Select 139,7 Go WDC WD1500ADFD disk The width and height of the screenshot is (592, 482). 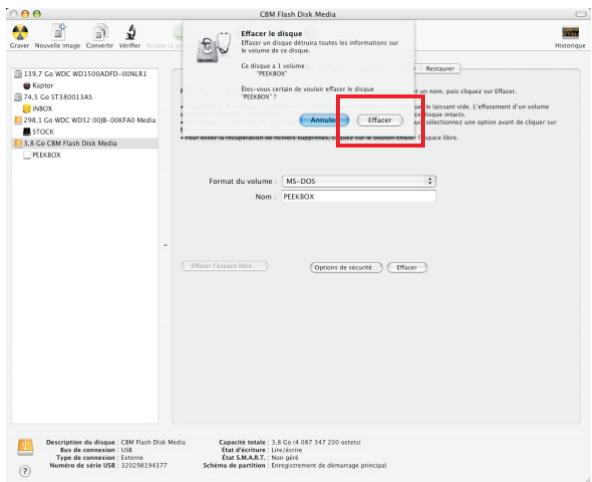coord(81,74)
